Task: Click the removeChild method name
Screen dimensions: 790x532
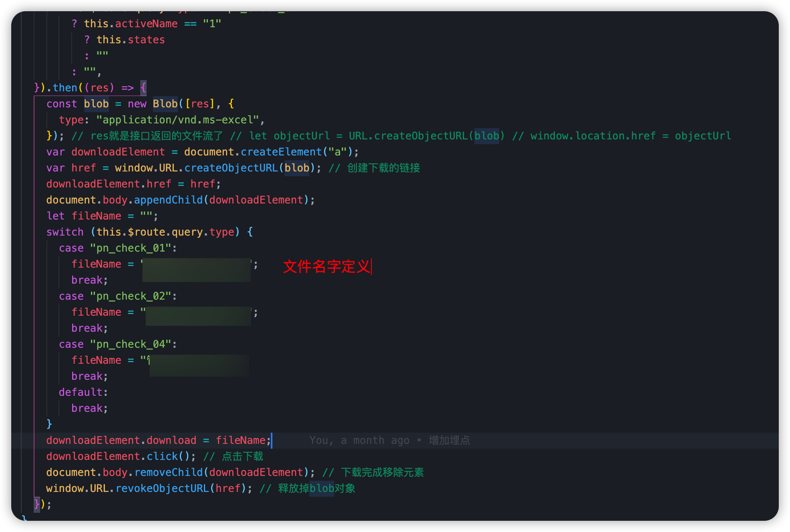Action: (x=168, y=472)
